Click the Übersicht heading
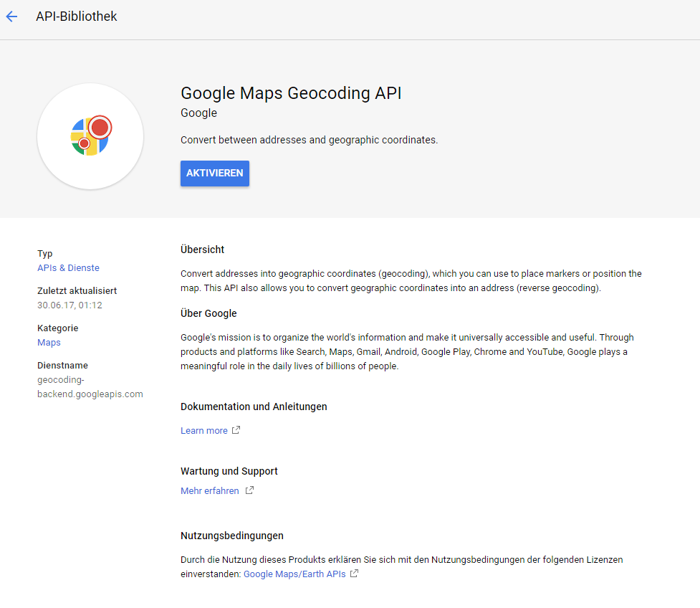This screenshot has width=700, height=608. tap(202, 250)
